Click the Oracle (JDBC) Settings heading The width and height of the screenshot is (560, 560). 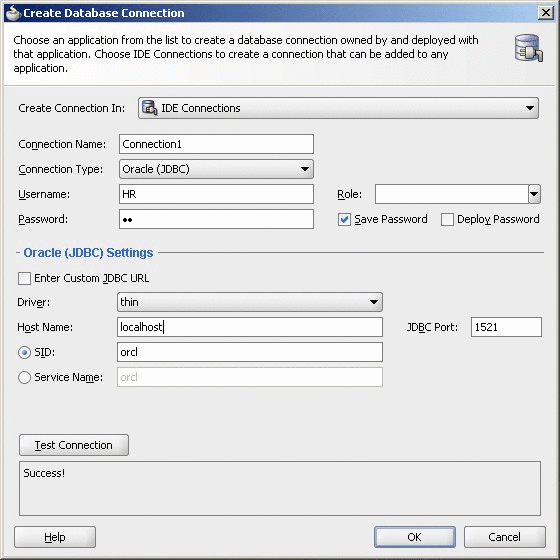pyautogui.click(x=88, y=252)
